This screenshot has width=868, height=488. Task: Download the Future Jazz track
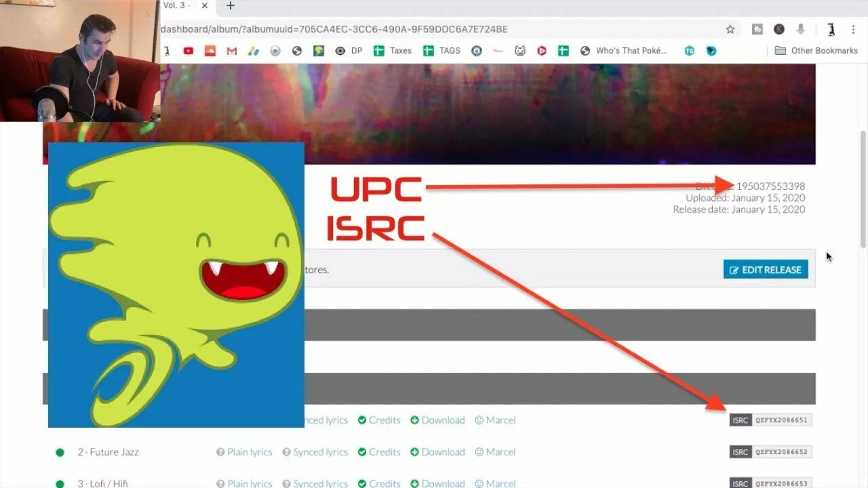(x=437, y=452)
